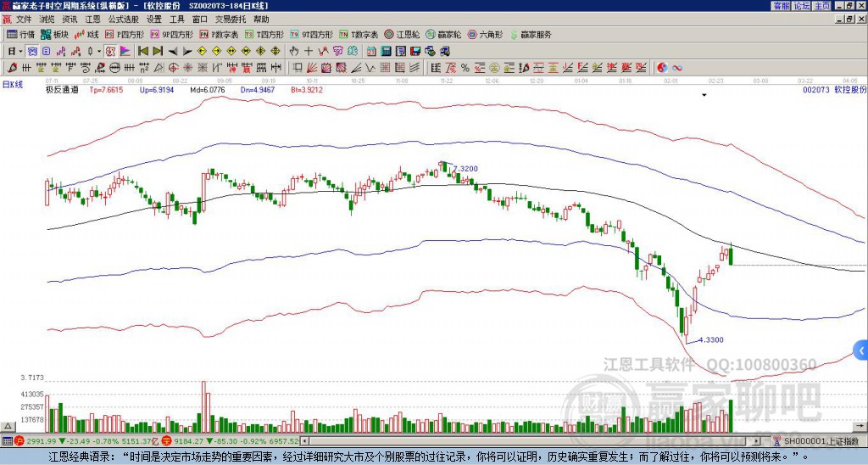
Task: Click the circled horizontal line tool icon
Action: pyautogui.click(x=114, y=68)
